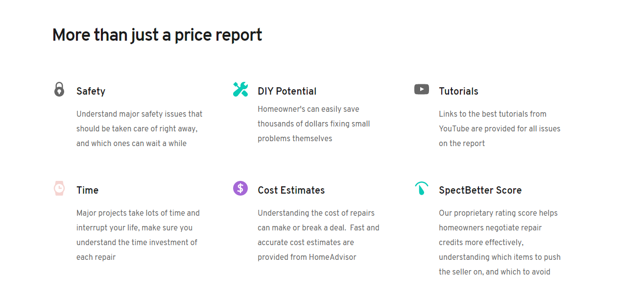
Task: Click the purple dollar sign icon
Action: pos(240,188)
